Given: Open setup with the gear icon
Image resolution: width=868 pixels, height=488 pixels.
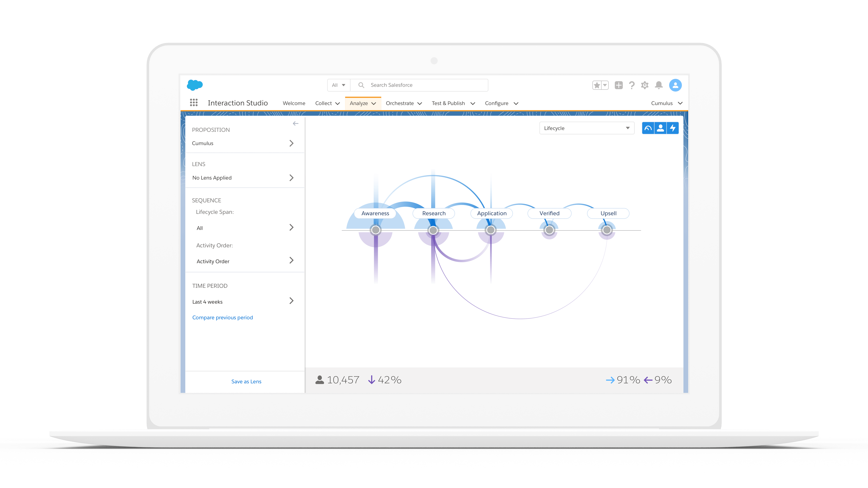Looking at the screenshot, I should [x=645, y=85].
